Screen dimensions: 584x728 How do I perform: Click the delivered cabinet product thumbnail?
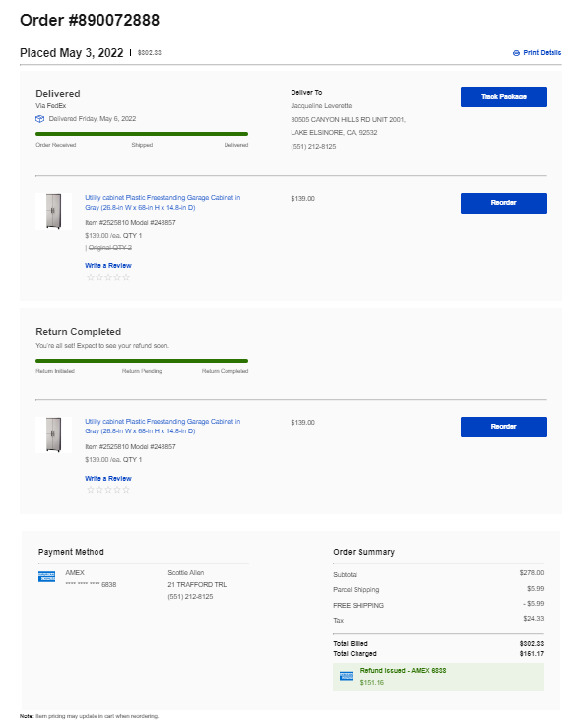54,211
